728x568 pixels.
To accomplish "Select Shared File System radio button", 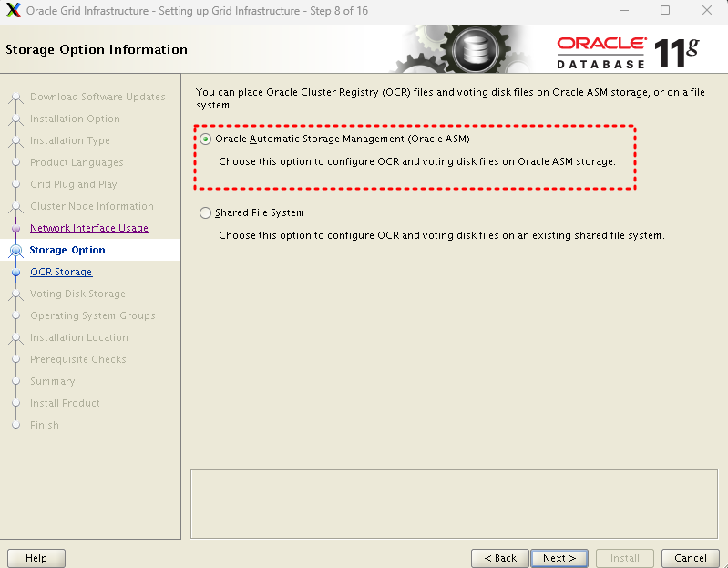I will (205, 212).
